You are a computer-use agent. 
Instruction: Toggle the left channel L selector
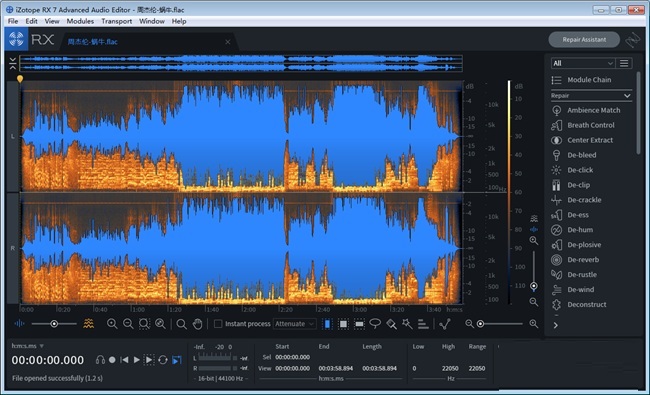point(13,136)
